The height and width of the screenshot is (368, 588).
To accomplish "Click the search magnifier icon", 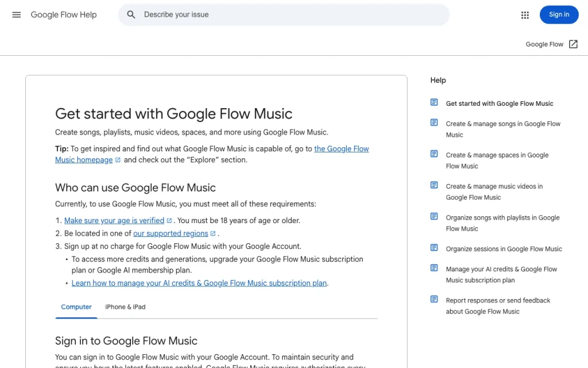I will [x=131, y=14].
